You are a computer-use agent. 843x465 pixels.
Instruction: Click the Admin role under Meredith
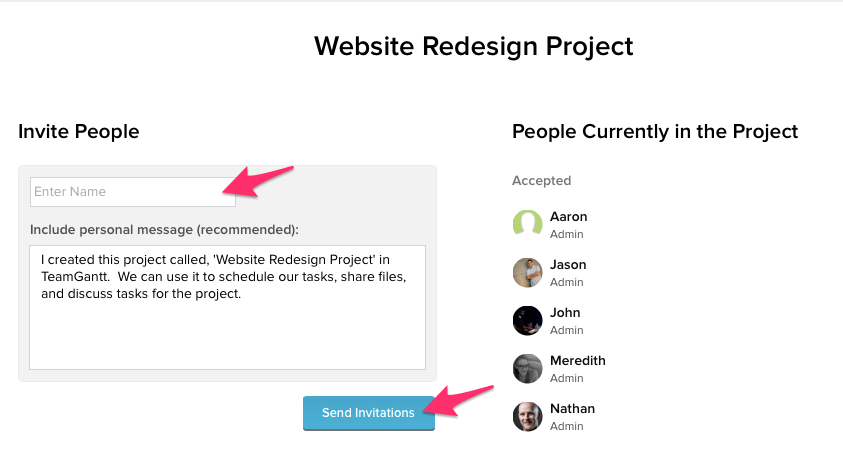pyautogui.click(x=567, y=378)
